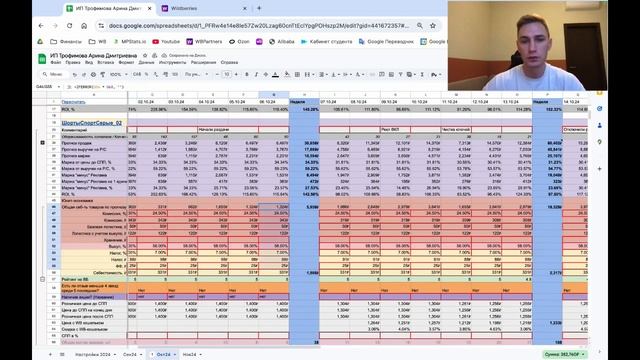Toggle strikethrough formatting
The width and height of the screenshot is (640, 360).
pos(266,75)
